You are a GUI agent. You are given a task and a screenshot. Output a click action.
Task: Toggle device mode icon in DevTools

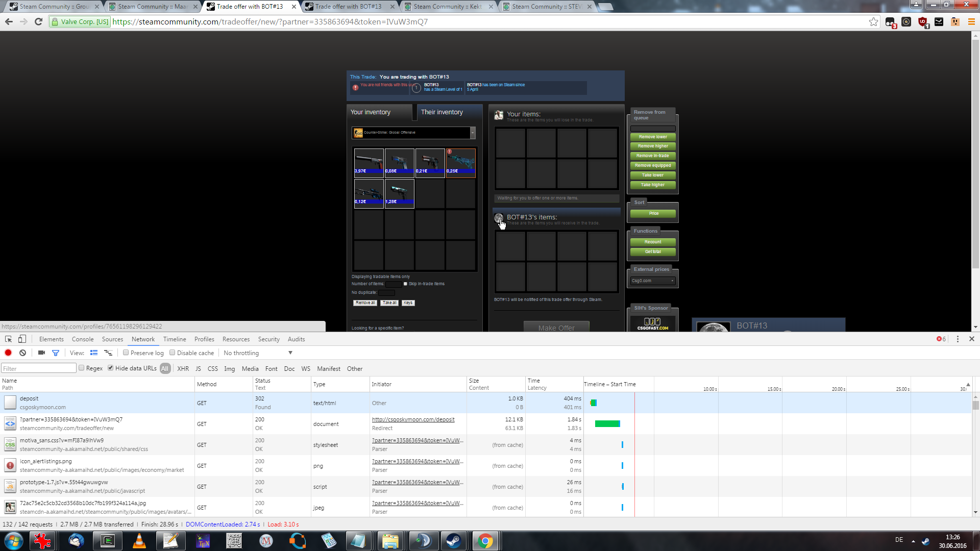tap(22, 339)
